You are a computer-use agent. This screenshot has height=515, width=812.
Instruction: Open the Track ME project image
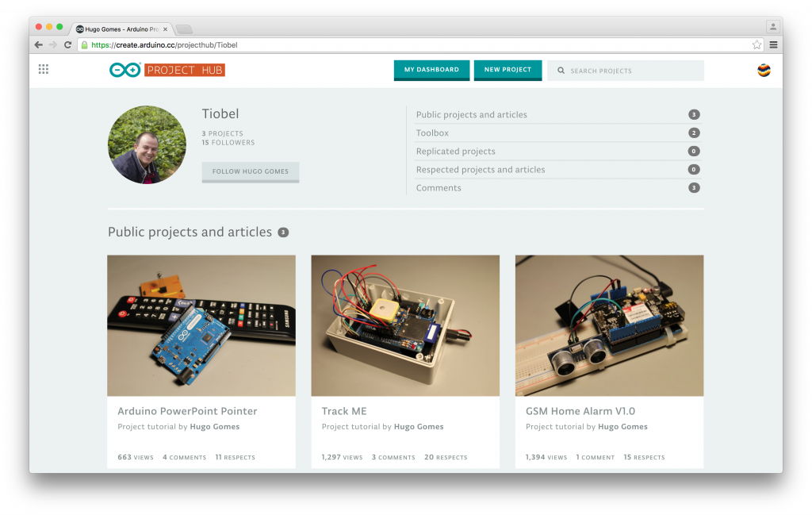pyautogui.click(x=405, y=325)
